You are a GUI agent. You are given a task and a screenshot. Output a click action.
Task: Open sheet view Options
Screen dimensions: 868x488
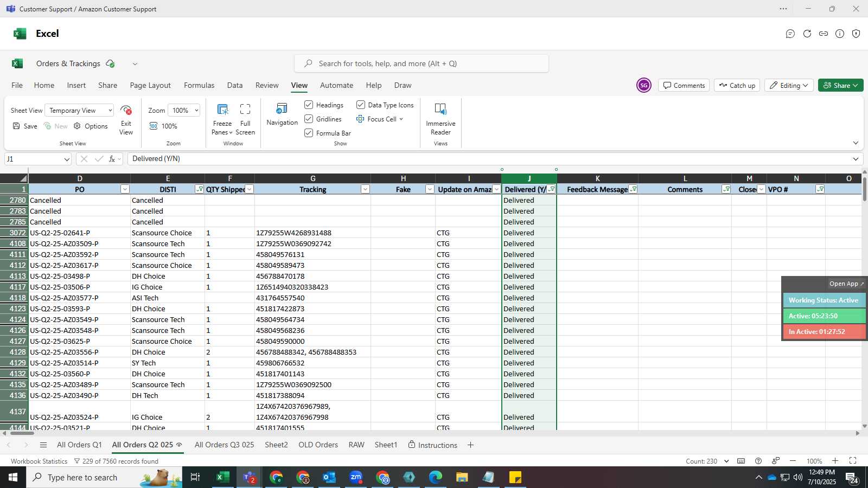point(91,126)
